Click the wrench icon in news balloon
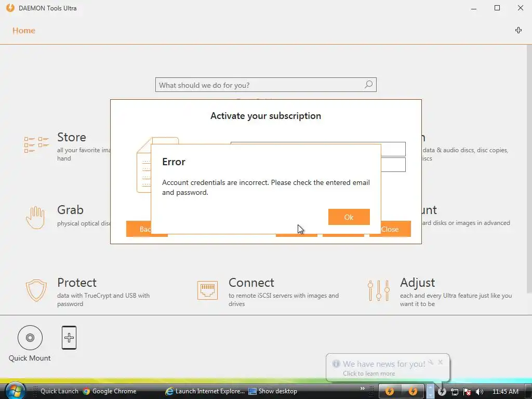Screen dimensions: 532x399 (431, 362)
